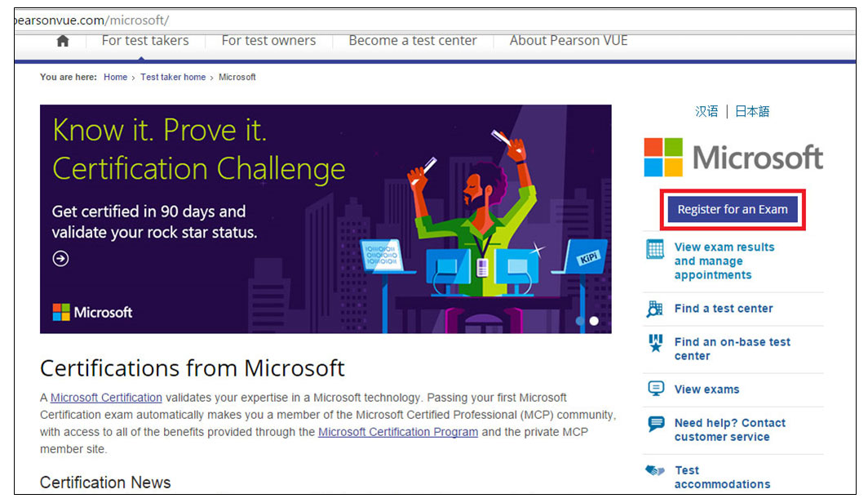Go to Home breadcrumb link

[115, 77]
